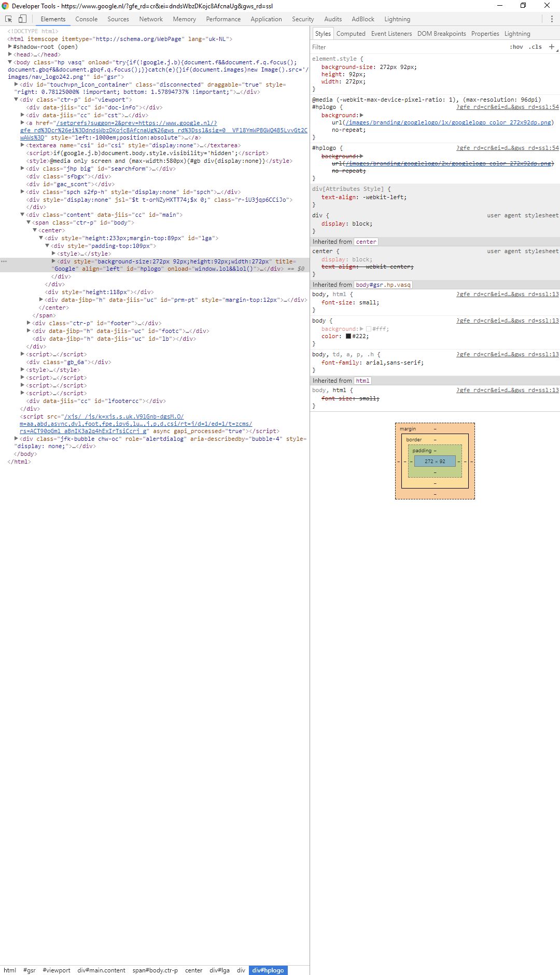Switch to the Computed pane tab
The image size is (560, 975).
tap(351, 34)
